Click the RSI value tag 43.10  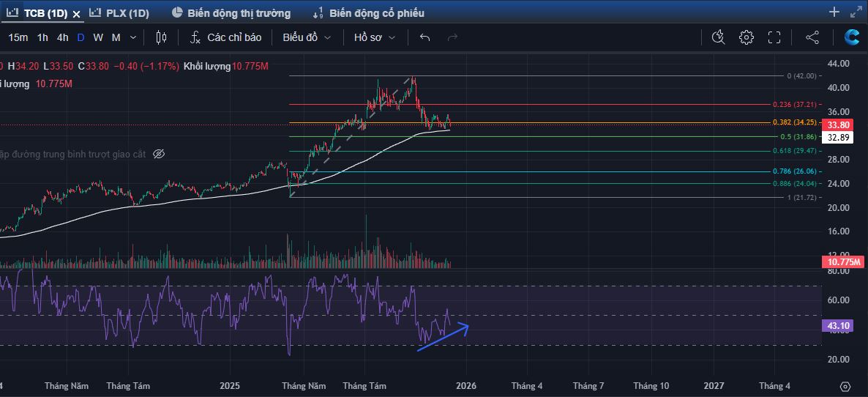coord(837,325)
